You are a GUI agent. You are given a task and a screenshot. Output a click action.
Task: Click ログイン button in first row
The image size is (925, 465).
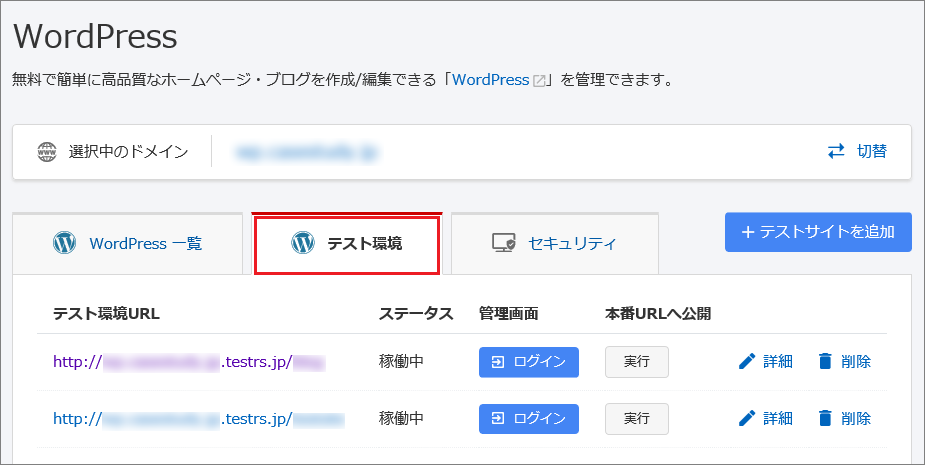[x=529, y=362]
